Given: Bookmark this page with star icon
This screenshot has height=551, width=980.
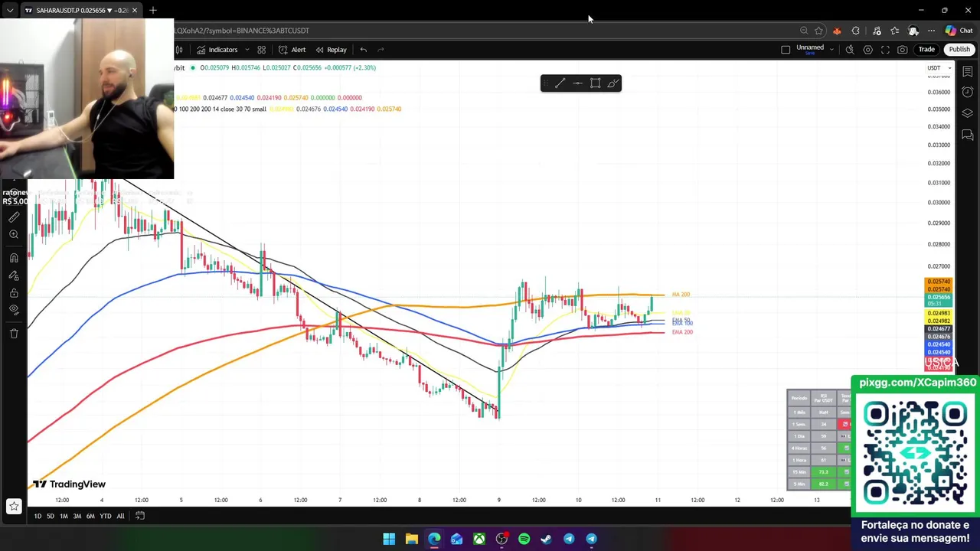Looking at the screenshot, I should [818, 31].
